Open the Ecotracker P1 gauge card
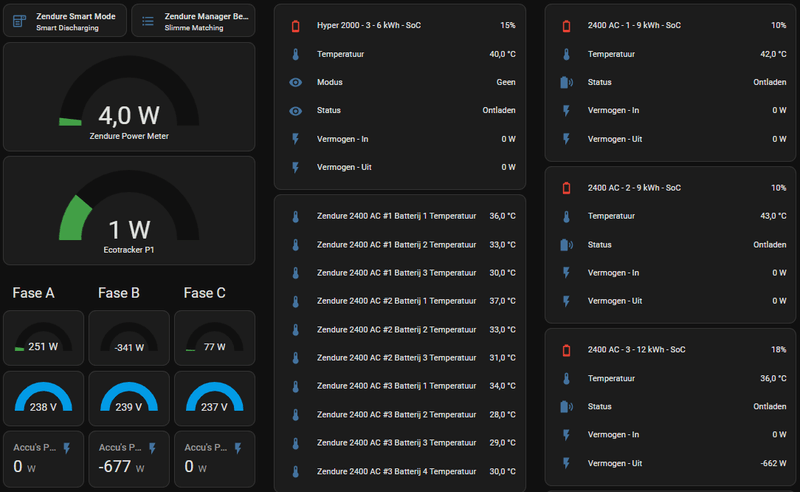This screenshot has width=800, height=492. coord(129,211)
